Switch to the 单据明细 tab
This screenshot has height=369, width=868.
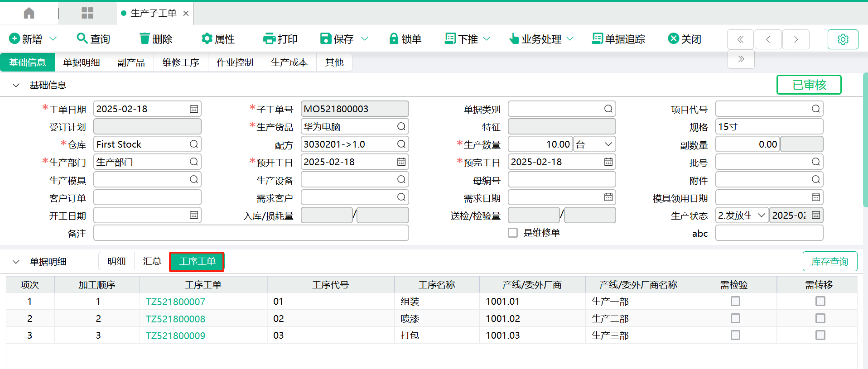click(x=82, y=62)
